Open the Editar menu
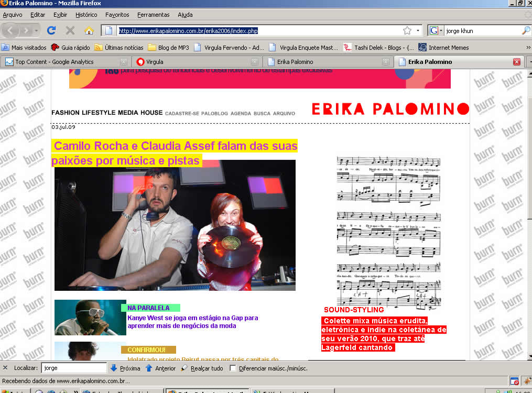The height and width of the screenshot is (393, 532). [38, 15]
